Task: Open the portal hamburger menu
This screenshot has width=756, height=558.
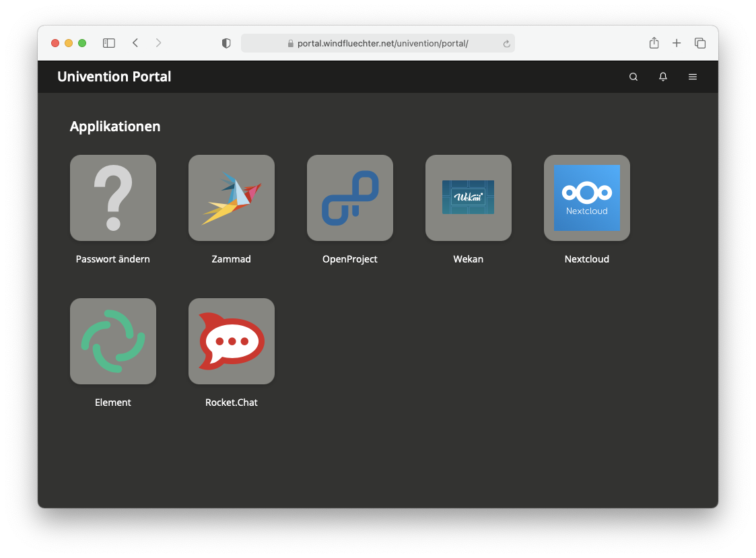Action: 692,77
